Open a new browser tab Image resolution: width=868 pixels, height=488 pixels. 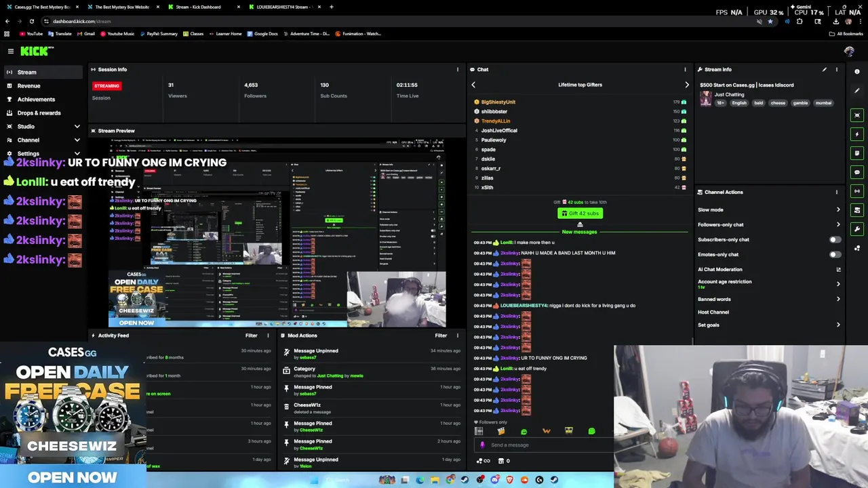(331, 7)
